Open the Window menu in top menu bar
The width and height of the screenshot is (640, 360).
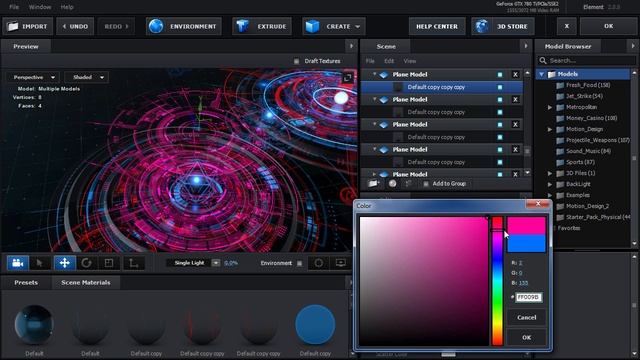[x=40, y=7]
